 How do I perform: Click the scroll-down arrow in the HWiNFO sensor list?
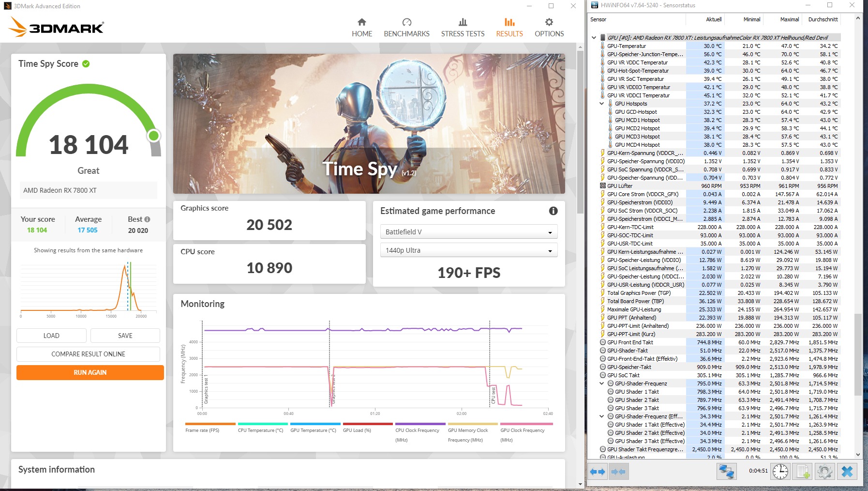[x=858, y=455]
